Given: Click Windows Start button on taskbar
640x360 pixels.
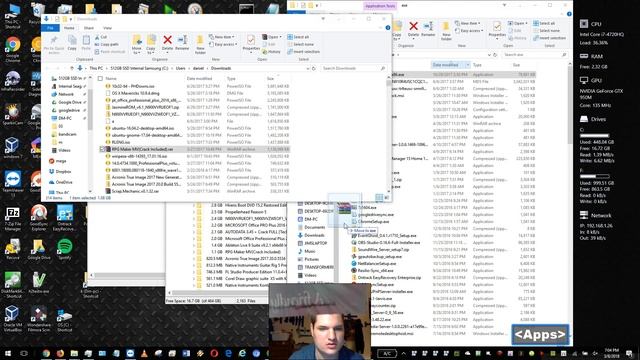Looking at the screenshot, I should (8, 353).
